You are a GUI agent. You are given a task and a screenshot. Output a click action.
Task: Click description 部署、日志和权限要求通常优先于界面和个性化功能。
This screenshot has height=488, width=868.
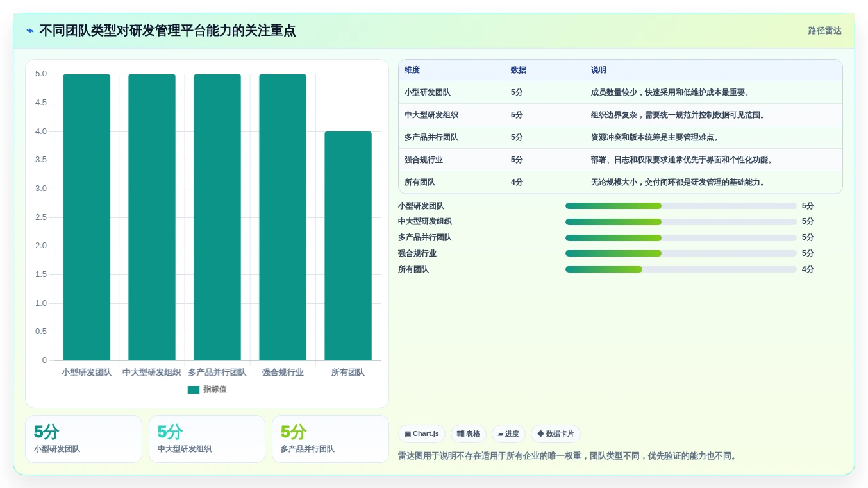click(682, 160)
